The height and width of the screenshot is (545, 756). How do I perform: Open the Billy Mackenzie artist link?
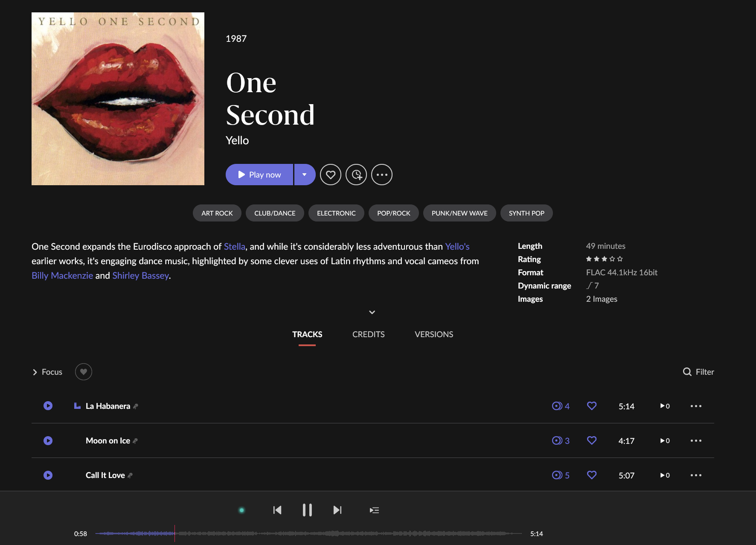click(x=62, y=276)
